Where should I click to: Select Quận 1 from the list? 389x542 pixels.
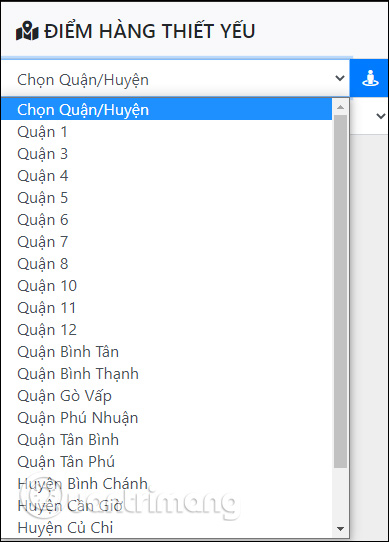click(x=167, y=132)
